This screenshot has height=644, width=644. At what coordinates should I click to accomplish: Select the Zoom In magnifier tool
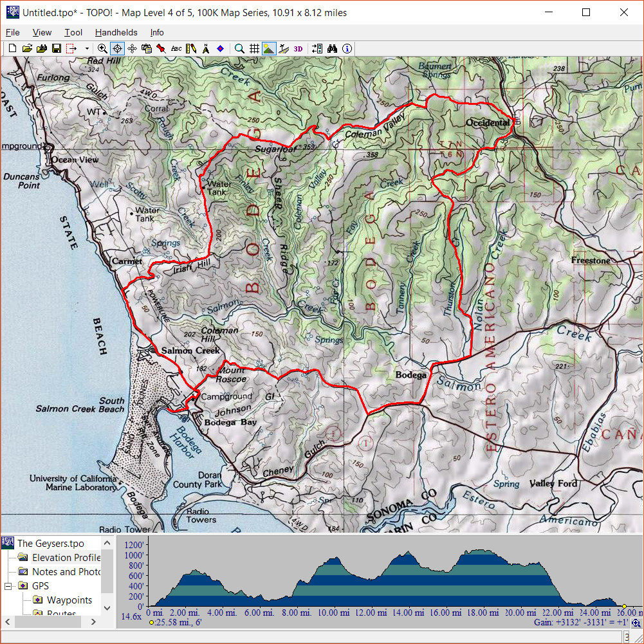102,48
